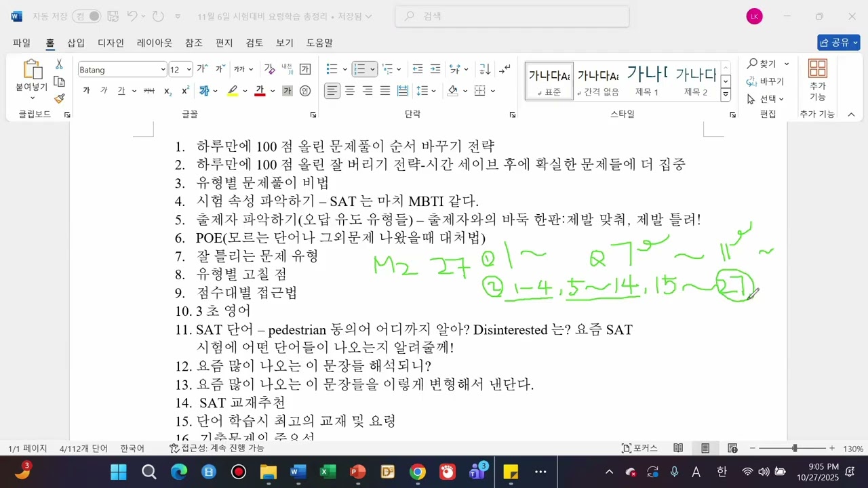Screen dimensions: 868x488
Task: Click the 검색 search box
Action: click(x=512, y=16)
